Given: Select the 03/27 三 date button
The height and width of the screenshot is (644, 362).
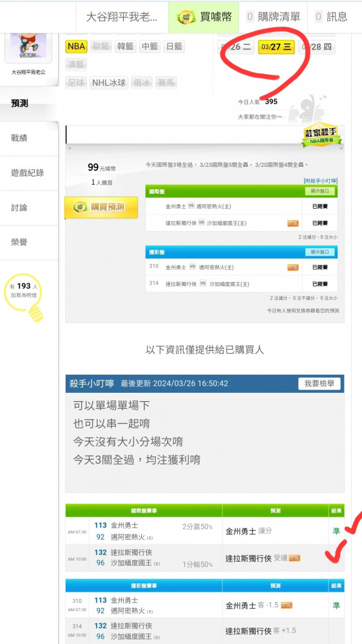Looking at the screenshot, I should point(276,47).
